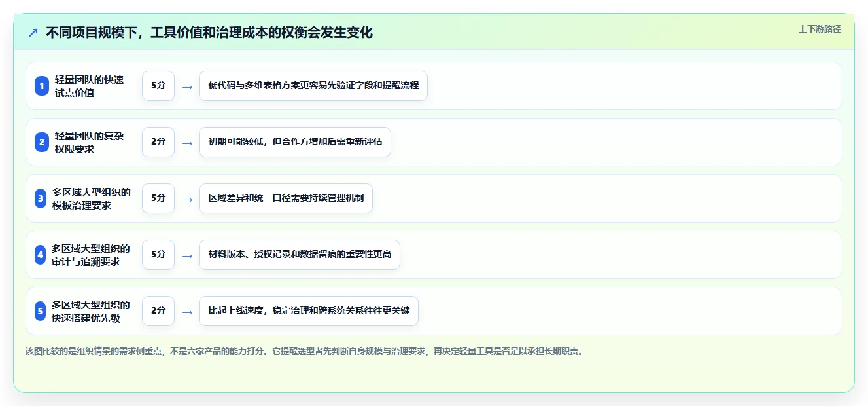Click the 5分 score chip for 审计与追溯要求
The height and width of the screenshot is (406, 868).
tap(158, 255)
